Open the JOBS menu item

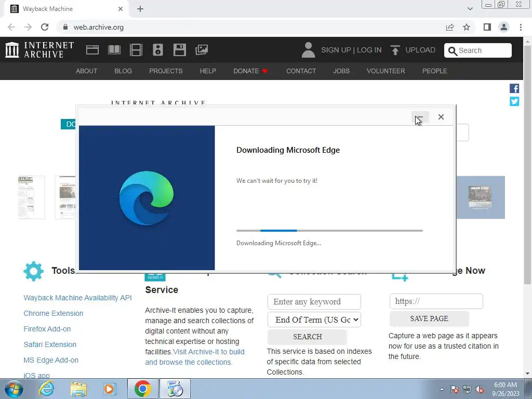pos(341,71)
